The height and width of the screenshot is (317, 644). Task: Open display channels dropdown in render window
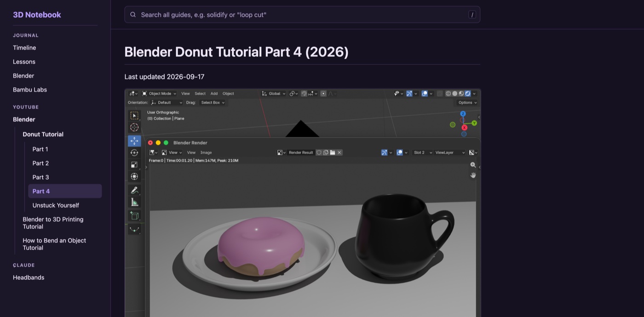[x=473, y=153]
